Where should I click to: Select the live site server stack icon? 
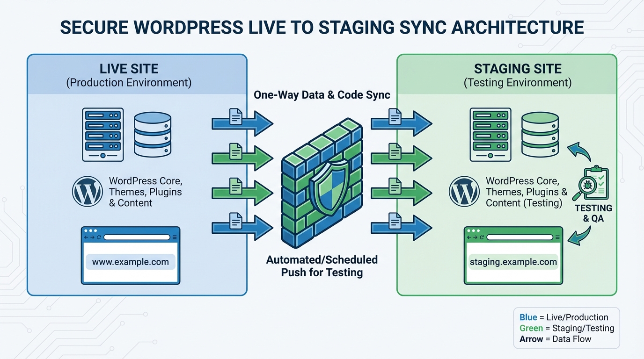coord(102,135)
